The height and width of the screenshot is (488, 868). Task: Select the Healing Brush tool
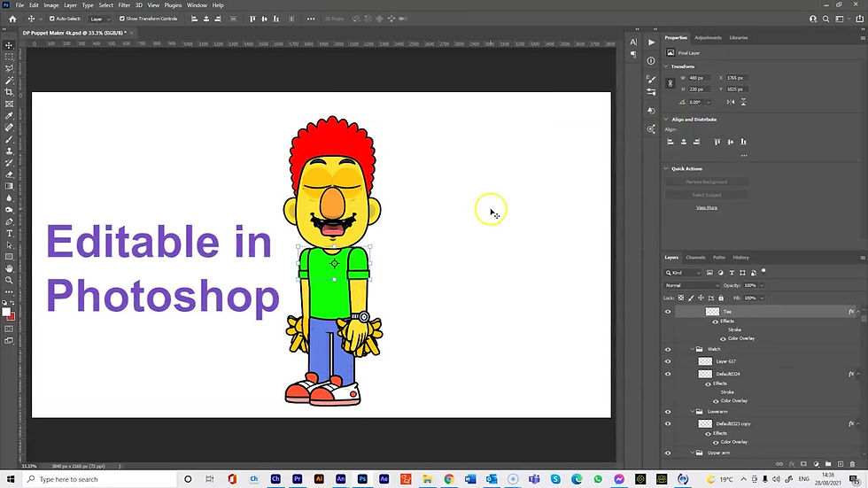click(9, 128)
